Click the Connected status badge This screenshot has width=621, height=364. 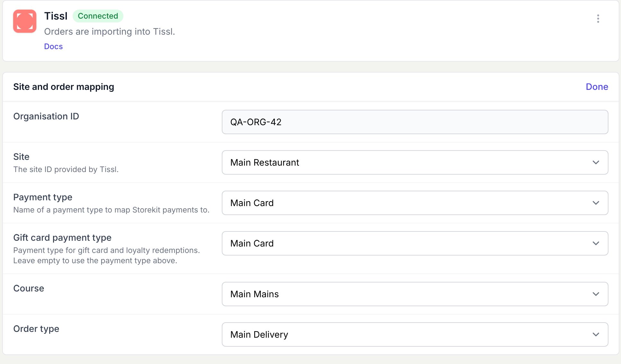pos(98,16)
